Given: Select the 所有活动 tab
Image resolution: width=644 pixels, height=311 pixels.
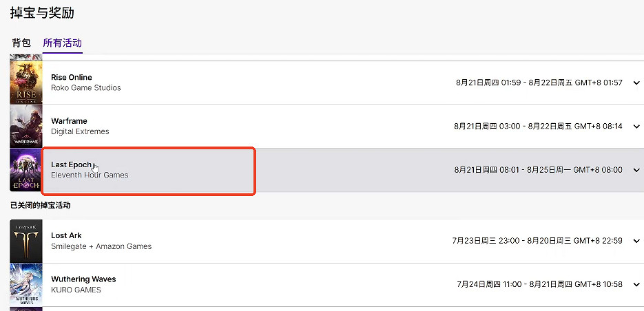Looking at the screenshot, I should pyautogui.click(x=63, y=43).
